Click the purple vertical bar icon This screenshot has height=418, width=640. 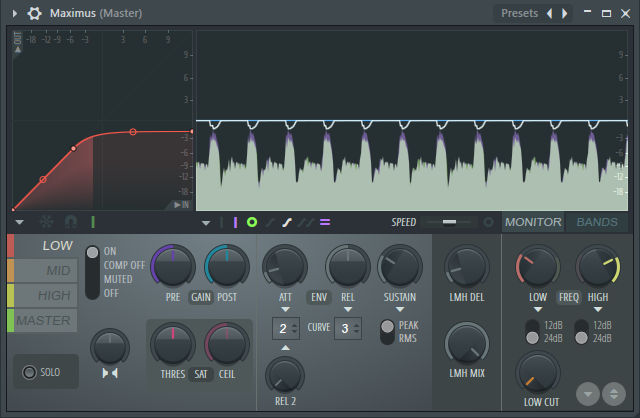pos(235,222)
